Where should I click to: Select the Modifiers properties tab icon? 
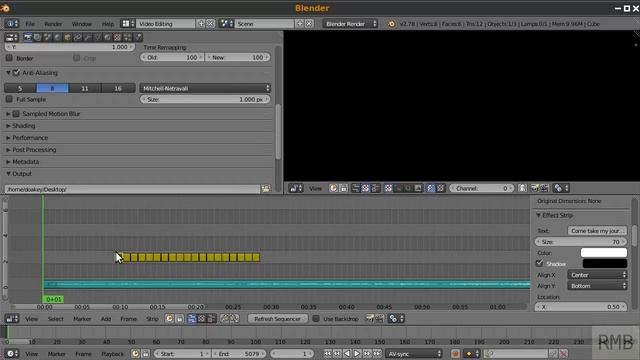click(x=87, y=38)
